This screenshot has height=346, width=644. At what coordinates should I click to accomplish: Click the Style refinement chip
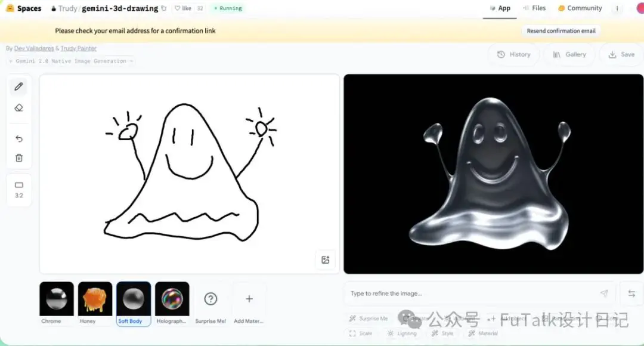coord(442,333)
